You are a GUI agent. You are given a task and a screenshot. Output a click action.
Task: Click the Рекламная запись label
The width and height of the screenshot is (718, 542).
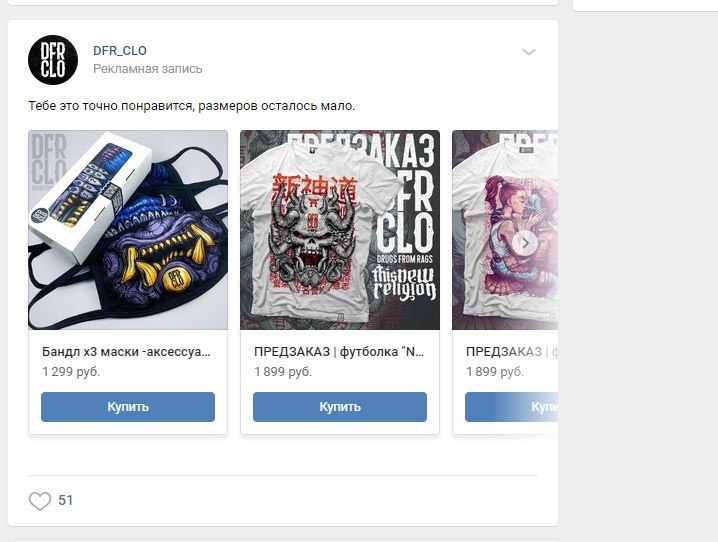(x=147, y=69)
